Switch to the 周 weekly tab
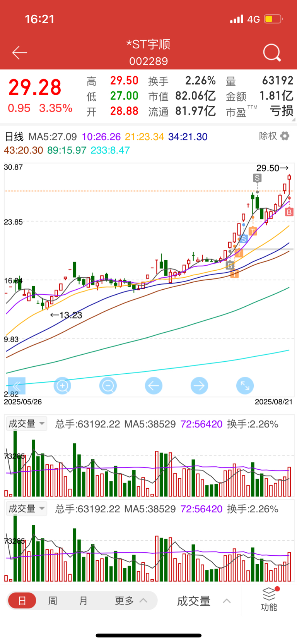Image resolution: width=297 pixels, height=644 pixels. tap(53, 601)
